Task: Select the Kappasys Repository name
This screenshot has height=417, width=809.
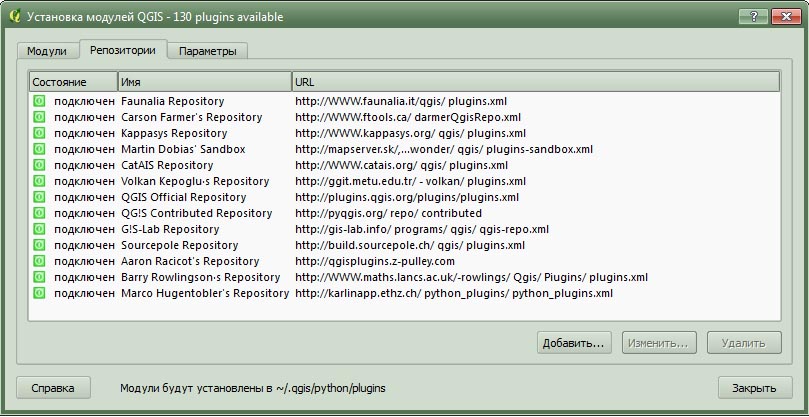Action: click(174, 133)
